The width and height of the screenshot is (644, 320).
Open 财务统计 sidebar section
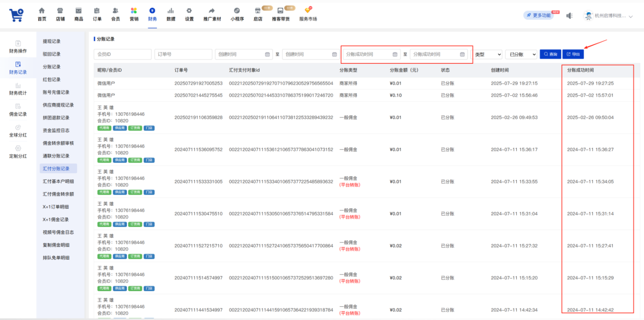(18, 89)
